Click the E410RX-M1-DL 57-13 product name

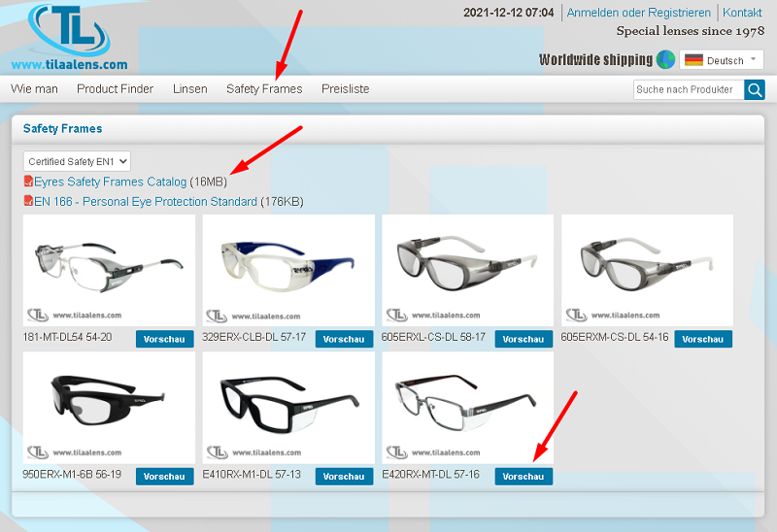252,474
